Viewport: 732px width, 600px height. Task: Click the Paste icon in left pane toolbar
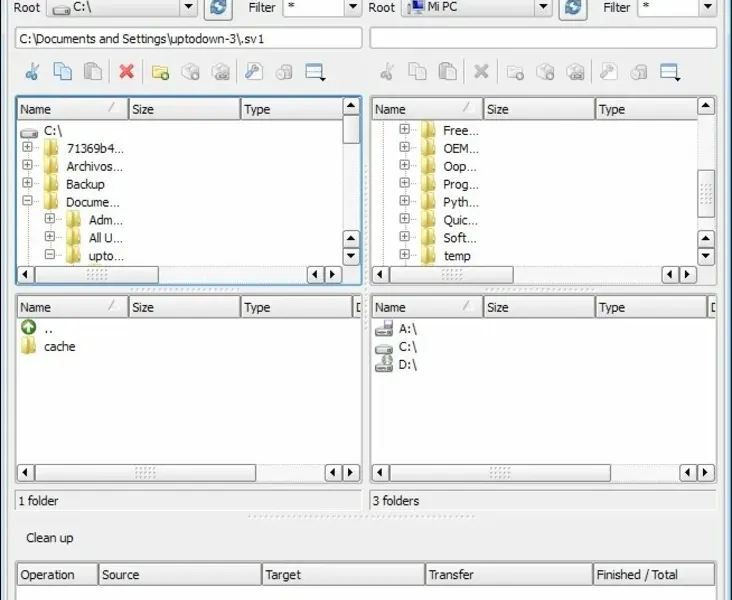coord(93,72)
